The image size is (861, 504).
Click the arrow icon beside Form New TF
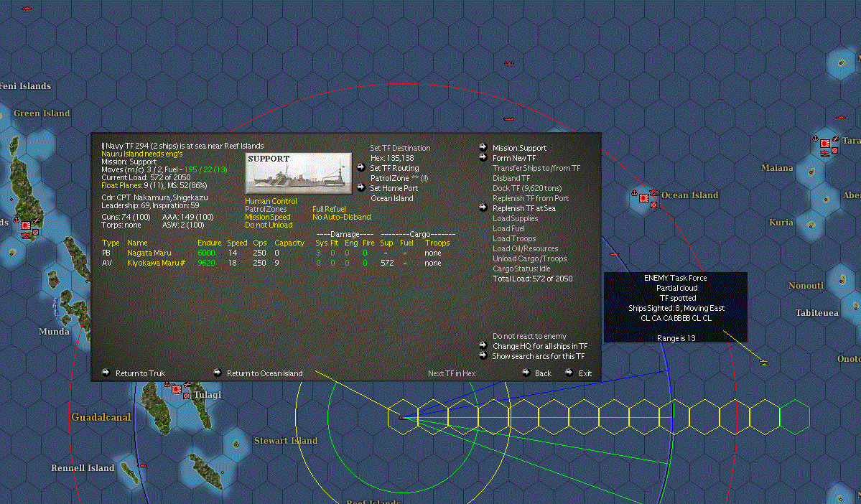click(x=483, y=157)
